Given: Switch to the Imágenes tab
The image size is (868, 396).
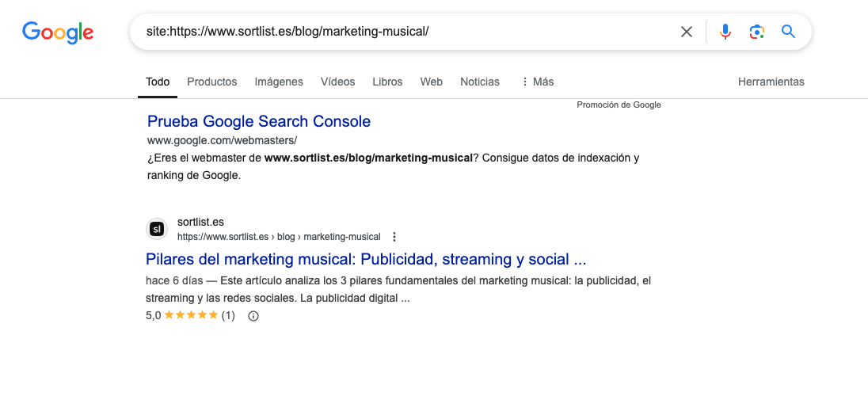Looking at the screenshot, I should (x=279, y=82).
